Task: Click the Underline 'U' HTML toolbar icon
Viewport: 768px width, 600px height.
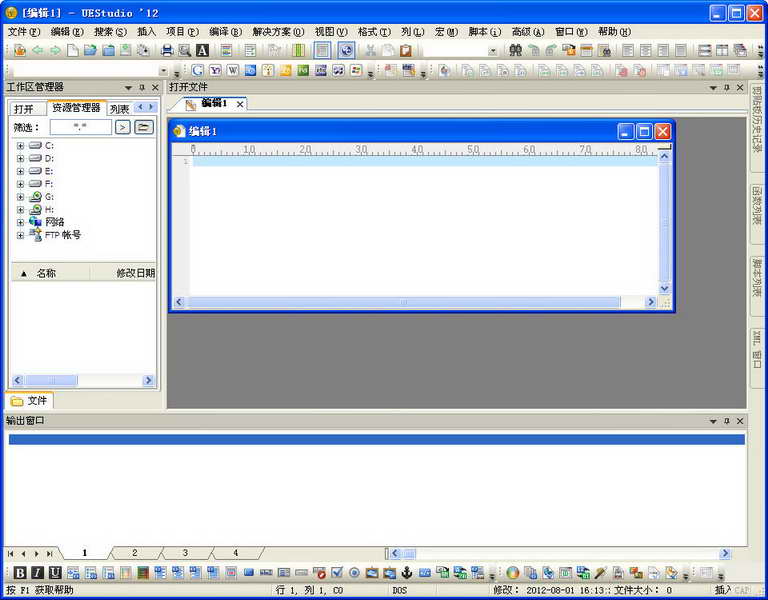Action: (x=55, y=573)
